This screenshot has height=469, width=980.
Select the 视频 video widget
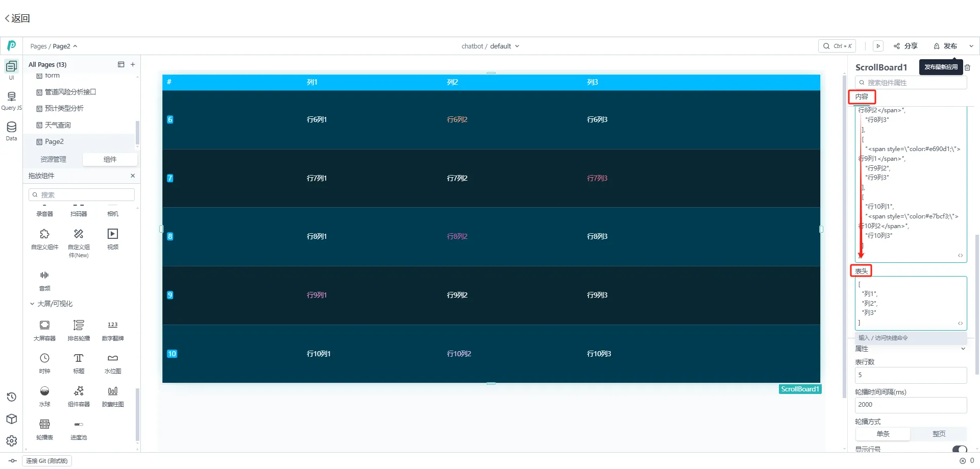pos(113,239)
